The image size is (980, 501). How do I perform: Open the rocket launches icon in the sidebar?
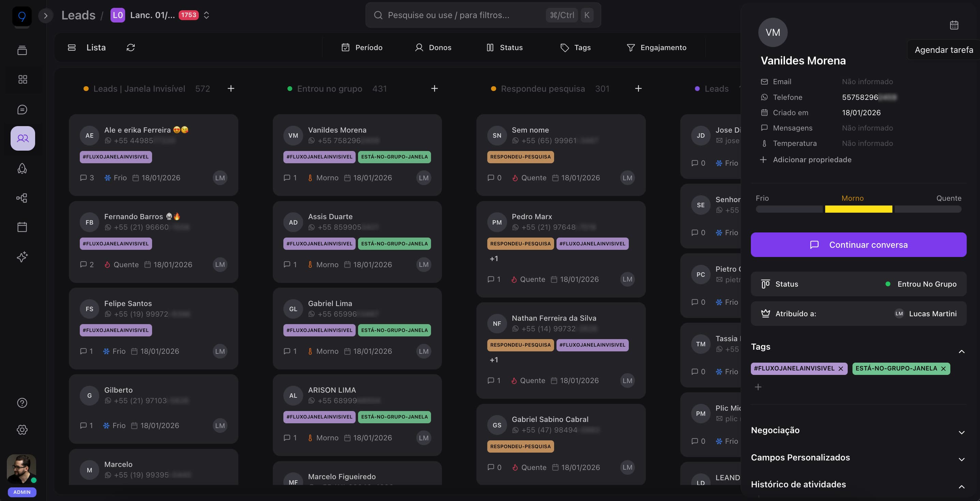pos(22,168)
